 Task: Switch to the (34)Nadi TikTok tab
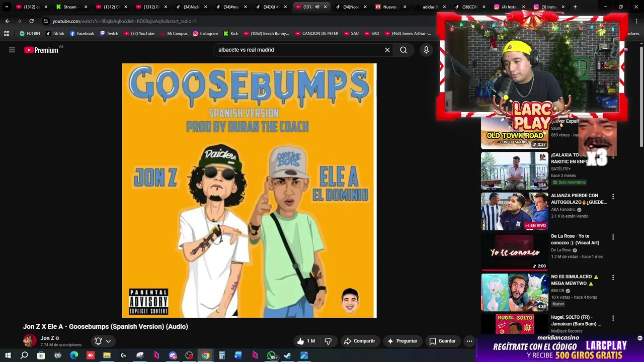pyautogui.click(x=191, y=7)
